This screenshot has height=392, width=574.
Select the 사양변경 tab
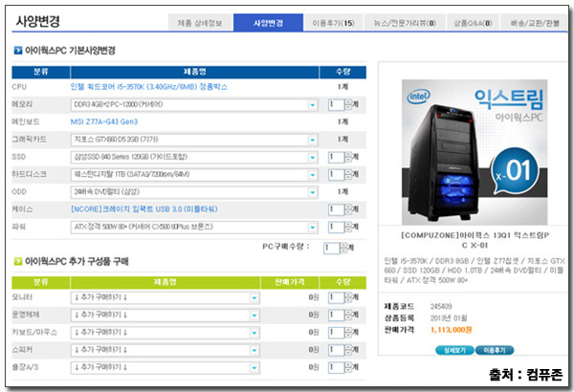(268, 23)
